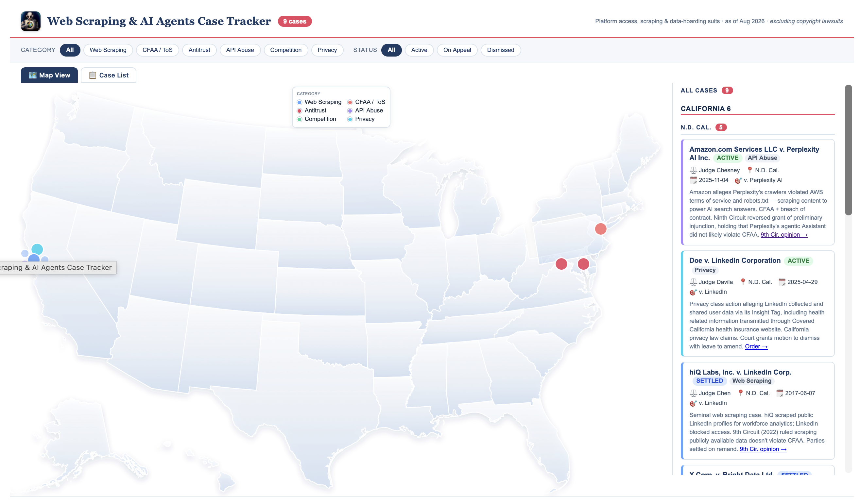
Task: Enable the Antitrust category filter pill
Action: (199, 50)
